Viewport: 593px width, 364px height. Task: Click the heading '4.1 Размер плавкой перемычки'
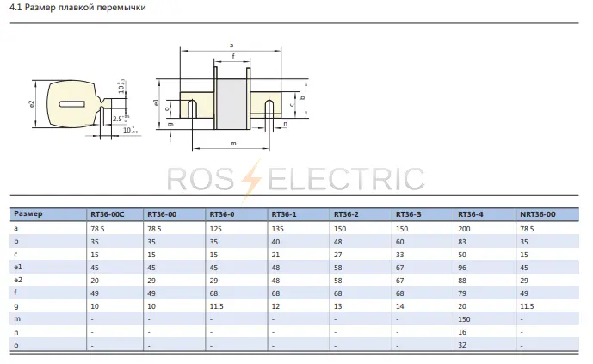click(77, 7)
